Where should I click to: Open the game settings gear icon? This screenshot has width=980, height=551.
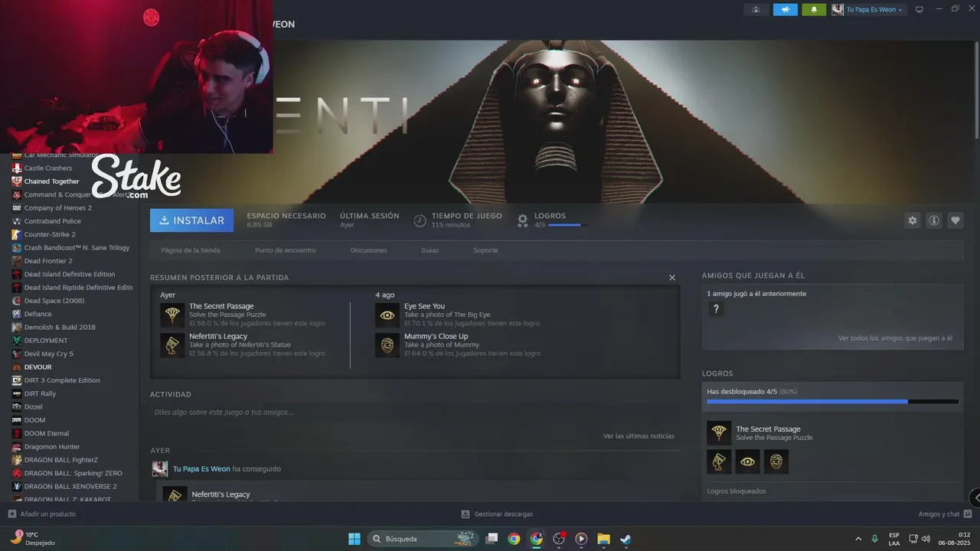pyautogui.click(x=912, y=220)
